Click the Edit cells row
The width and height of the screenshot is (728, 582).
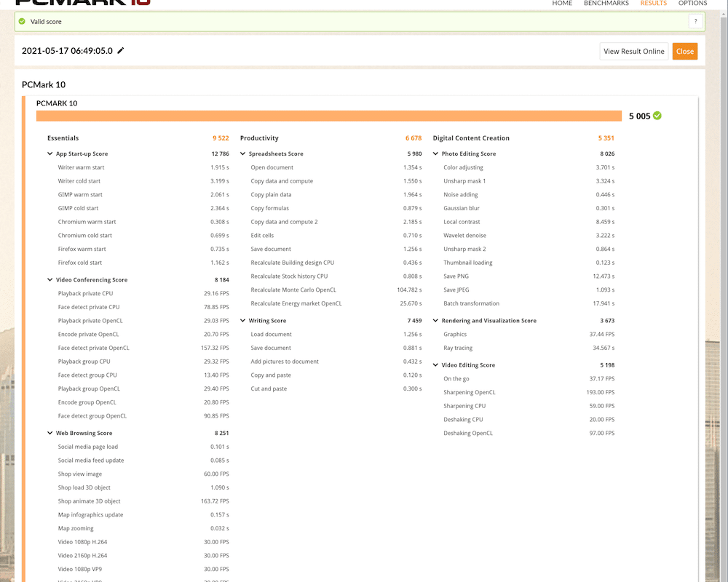(x=336, y=236)
